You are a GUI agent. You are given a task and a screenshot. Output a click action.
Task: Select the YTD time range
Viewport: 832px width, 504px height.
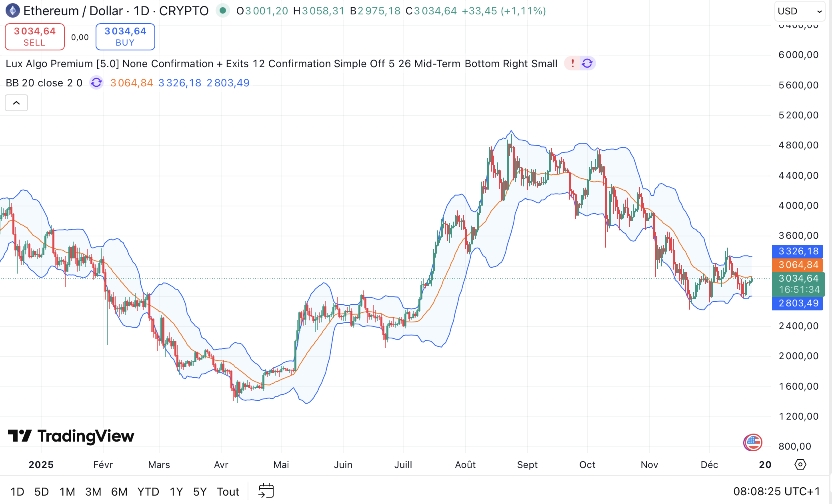148,492
